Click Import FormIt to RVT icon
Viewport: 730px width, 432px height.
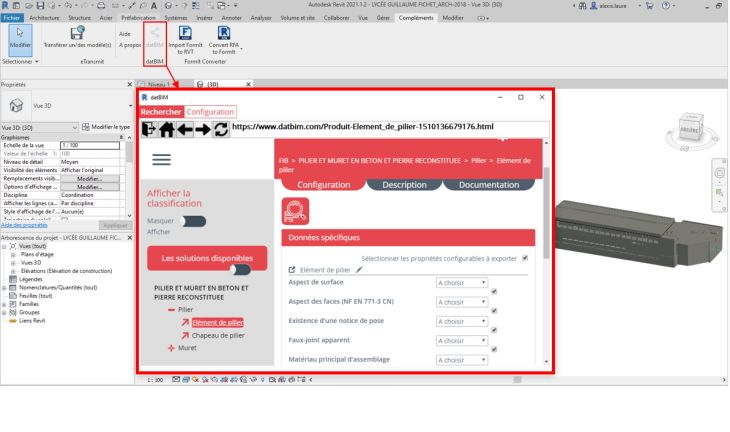(x=185, y=39)
